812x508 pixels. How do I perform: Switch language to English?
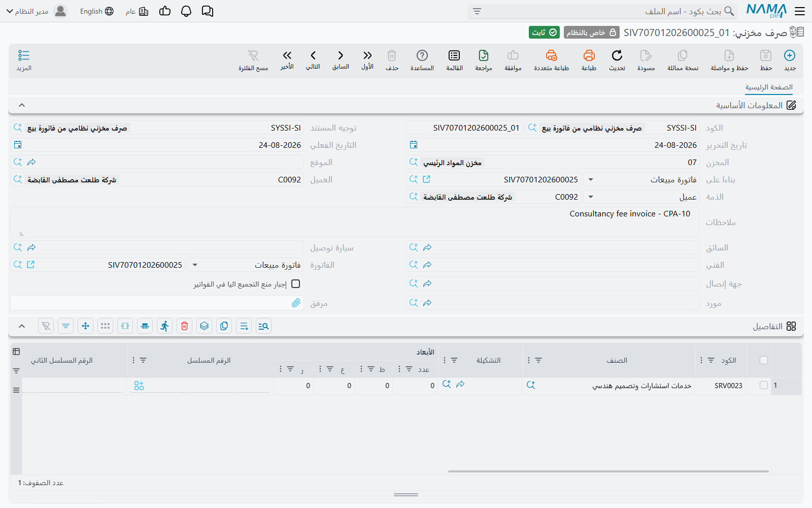click(97, 11)
